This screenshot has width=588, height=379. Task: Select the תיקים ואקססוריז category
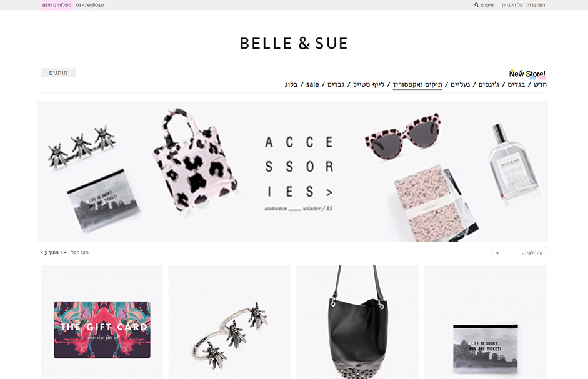(x=417, y=84)
